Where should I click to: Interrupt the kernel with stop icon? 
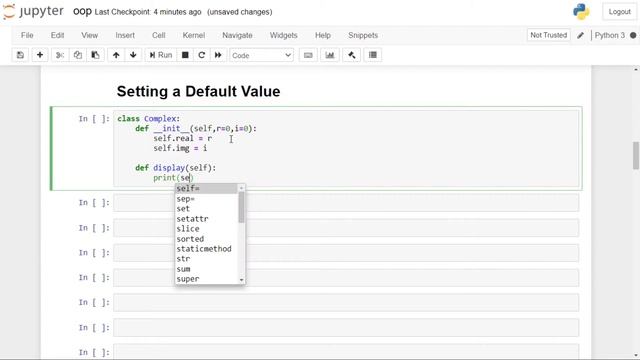pyautogui.click(x=185, y=55)
